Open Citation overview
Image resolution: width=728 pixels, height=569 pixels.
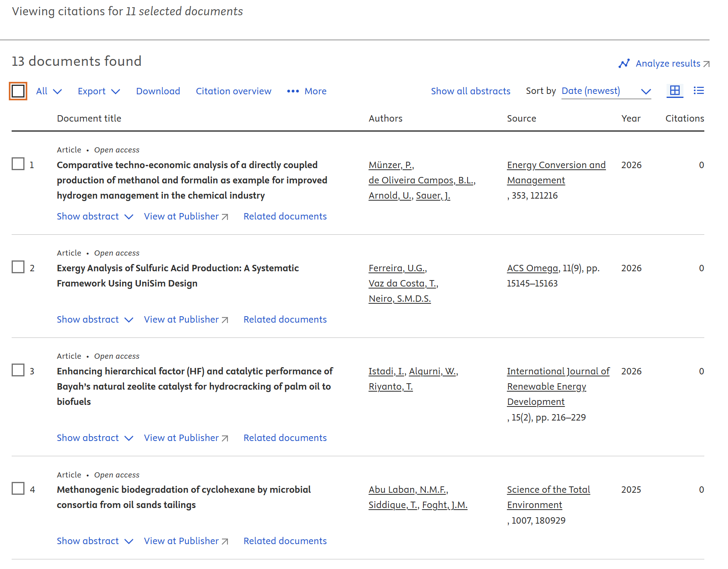pyautogui.click(x=234, y=91)
